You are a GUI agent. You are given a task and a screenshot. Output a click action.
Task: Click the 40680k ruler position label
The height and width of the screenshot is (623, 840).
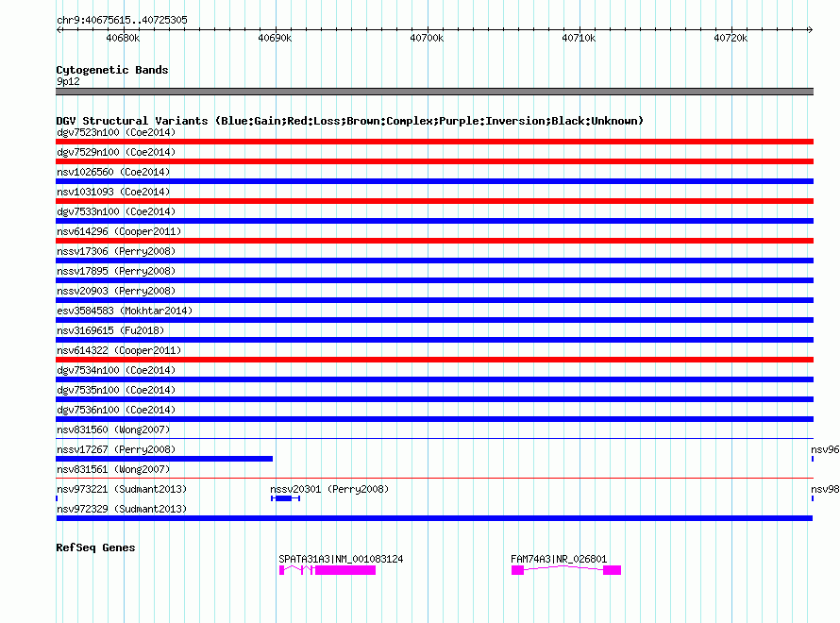[123, 38]
